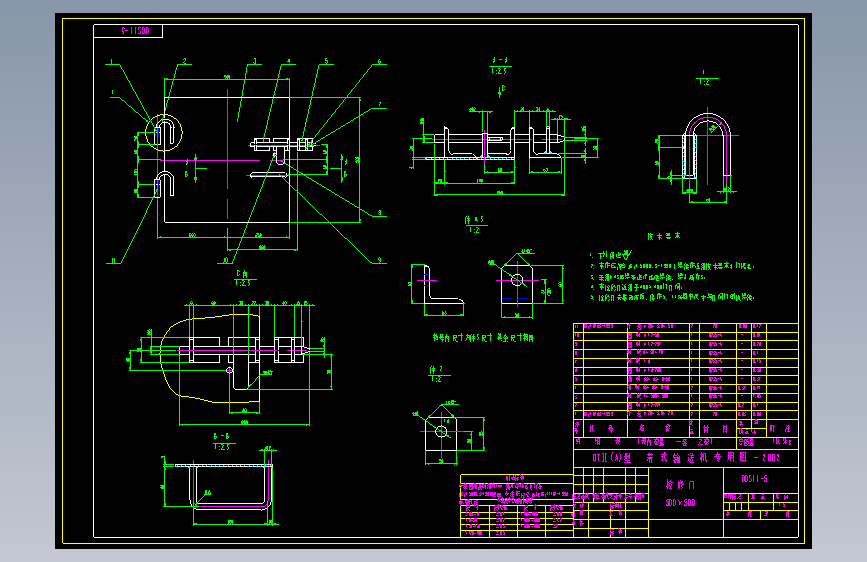Click the 检修门 title block name
The image size is (867, 562).
tap(681, 485)
